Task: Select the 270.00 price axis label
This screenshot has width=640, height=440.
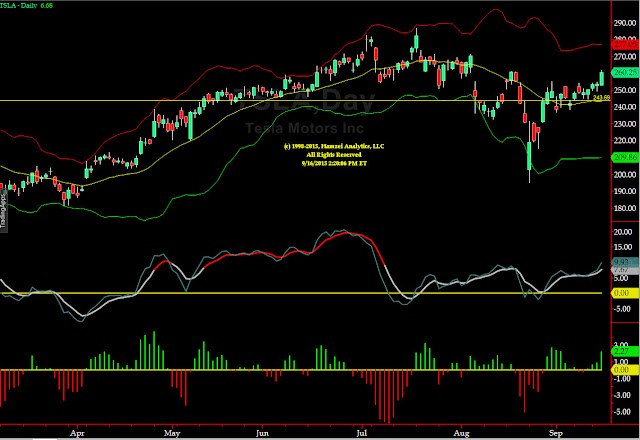Action: tap(625, 56)
